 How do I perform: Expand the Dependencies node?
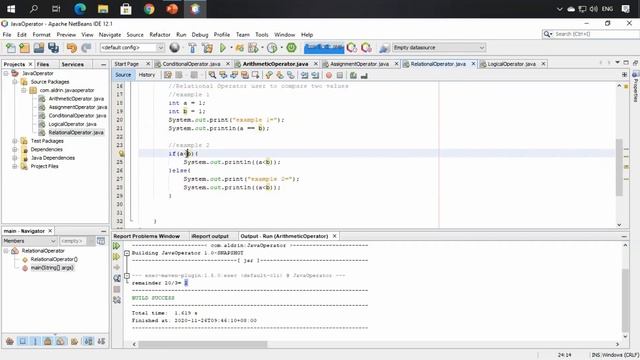[15, 149]
